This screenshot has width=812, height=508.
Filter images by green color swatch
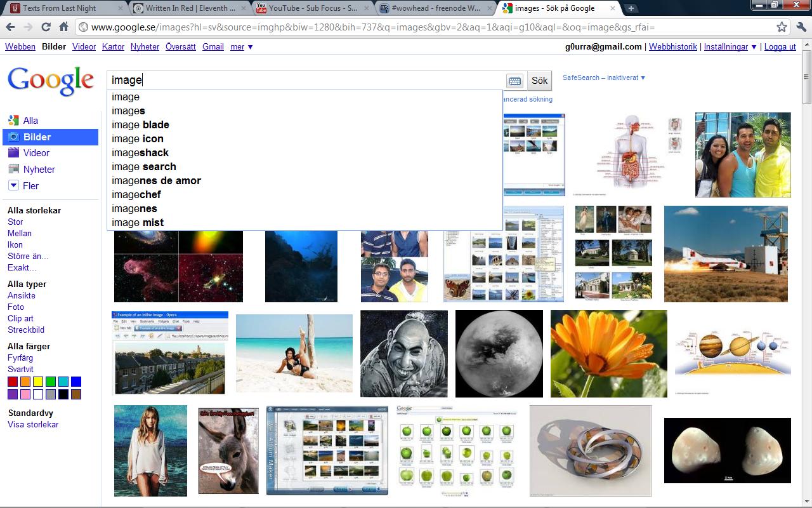pos(51,382)
